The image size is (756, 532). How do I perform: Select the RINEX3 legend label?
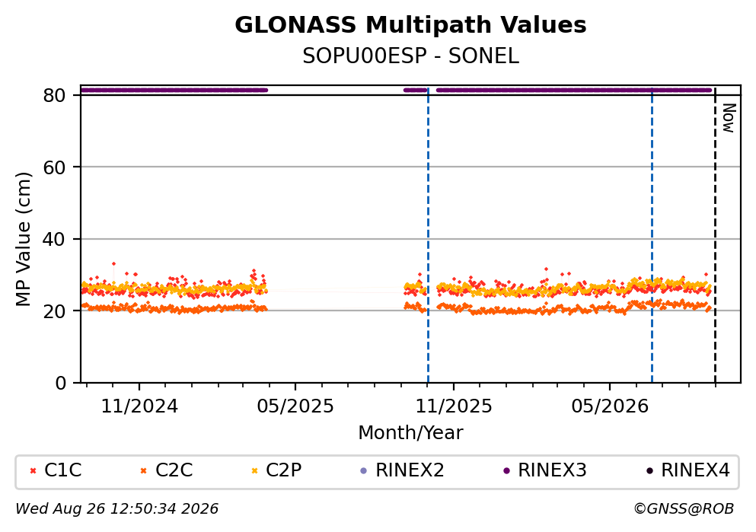coord(552,470)
